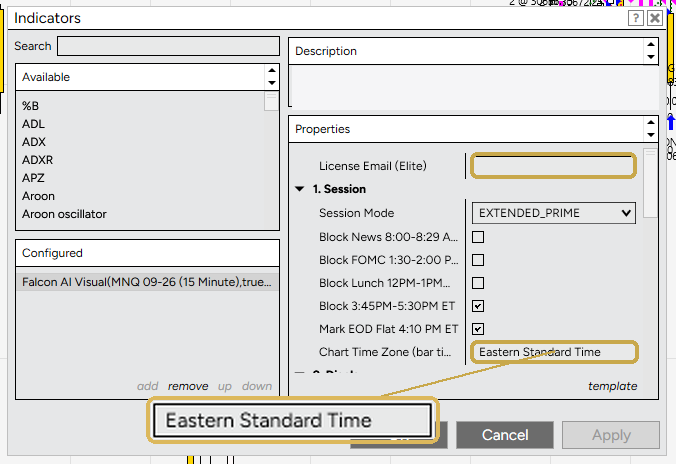Close the Indicators dialog

point(655,18)
